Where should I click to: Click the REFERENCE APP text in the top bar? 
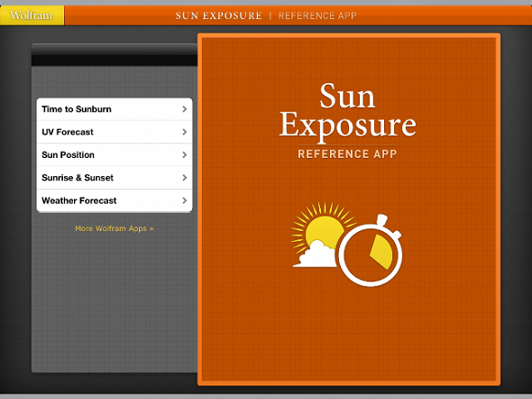(x=317, y=15)
